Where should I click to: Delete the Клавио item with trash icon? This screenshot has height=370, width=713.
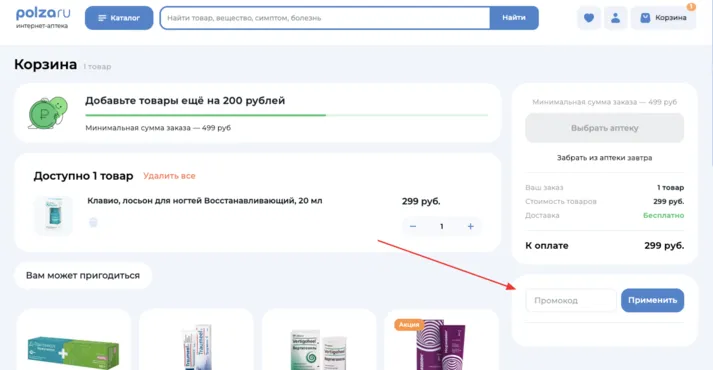93,222
